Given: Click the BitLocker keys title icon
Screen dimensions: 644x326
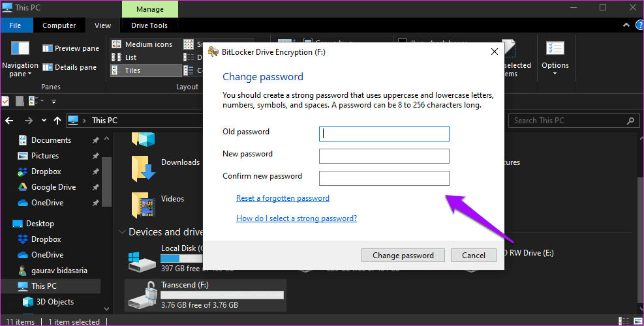Looking at the screenshot, I should [213, 52].
